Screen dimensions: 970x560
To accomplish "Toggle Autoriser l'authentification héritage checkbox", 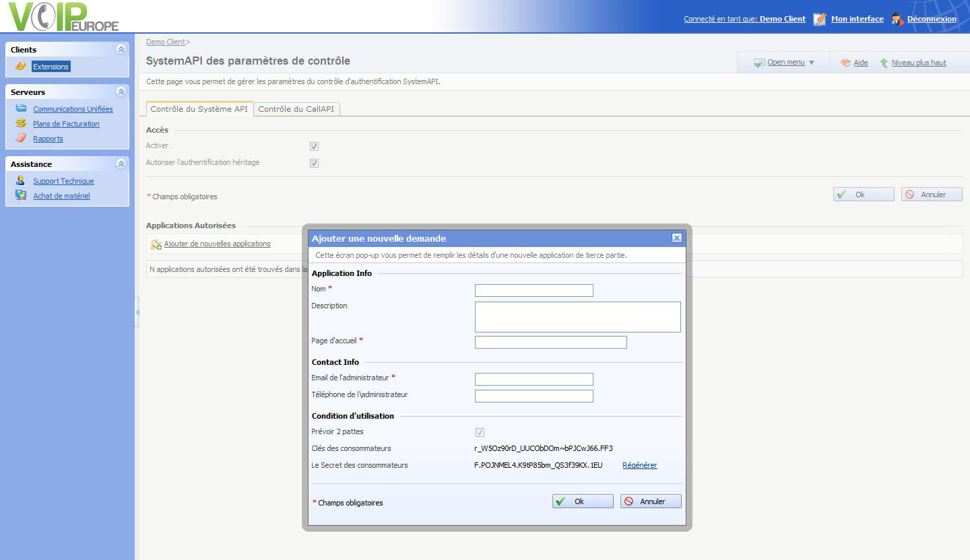I will tap(314, 163).
